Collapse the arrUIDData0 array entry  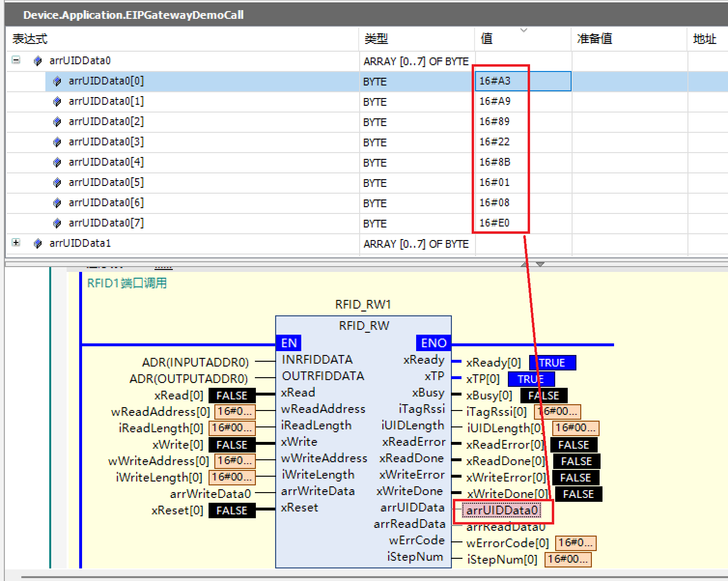pyautogui.click(x=16, y=60)
